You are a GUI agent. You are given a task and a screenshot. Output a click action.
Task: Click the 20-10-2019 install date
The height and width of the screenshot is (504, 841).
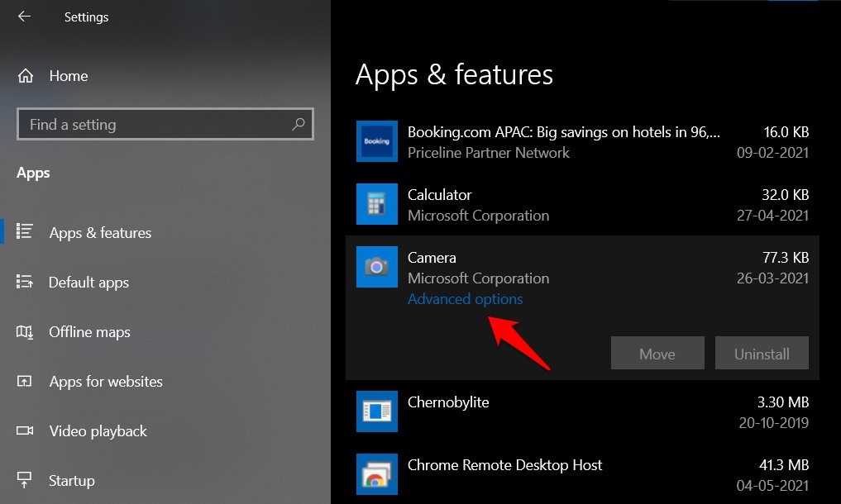pyautogui.click(x=774, y=423)
